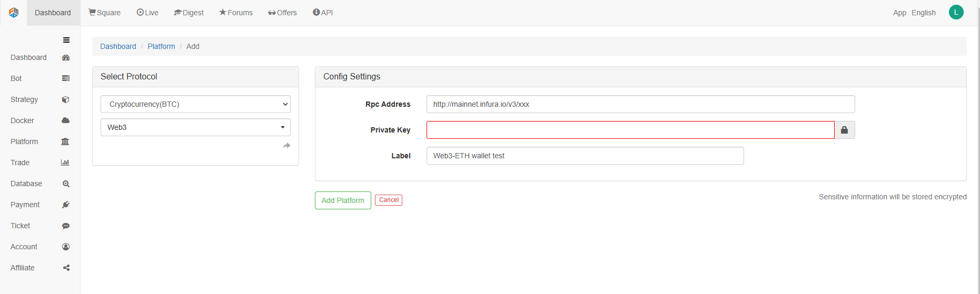The image size is (980, 294).
Task: Select the Strategy cube icon
Action: (x=66, y=99)
